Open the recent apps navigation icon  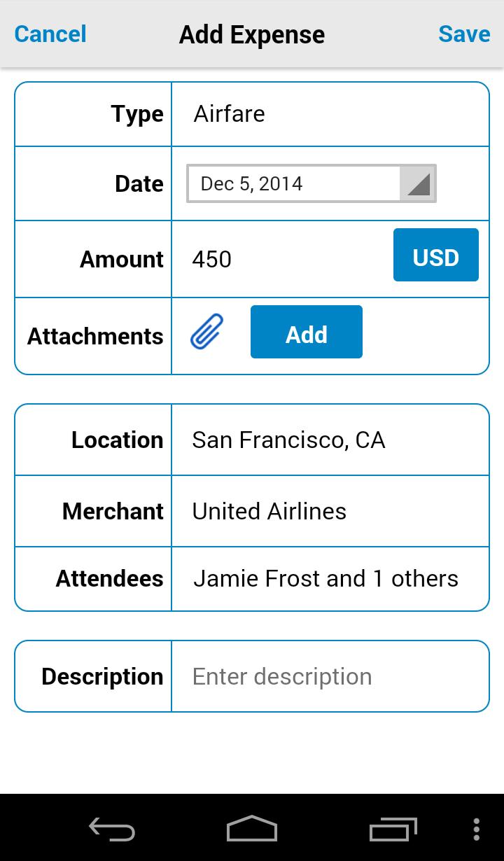(393, 829)
